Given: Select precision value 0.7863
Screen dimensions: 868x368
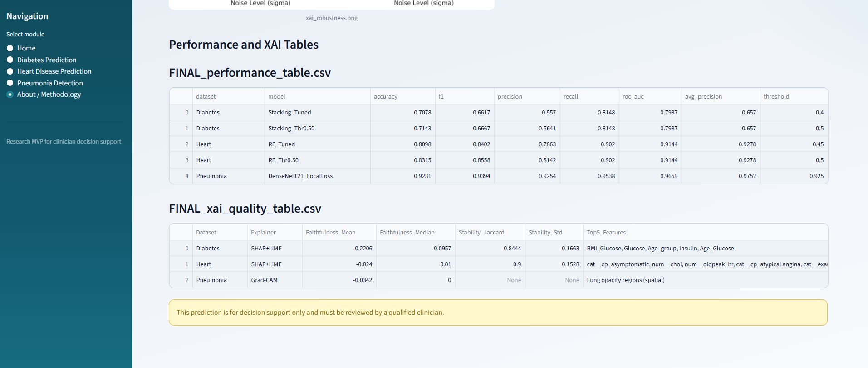Looking at the screenshot, I should [x=527, y=144].
